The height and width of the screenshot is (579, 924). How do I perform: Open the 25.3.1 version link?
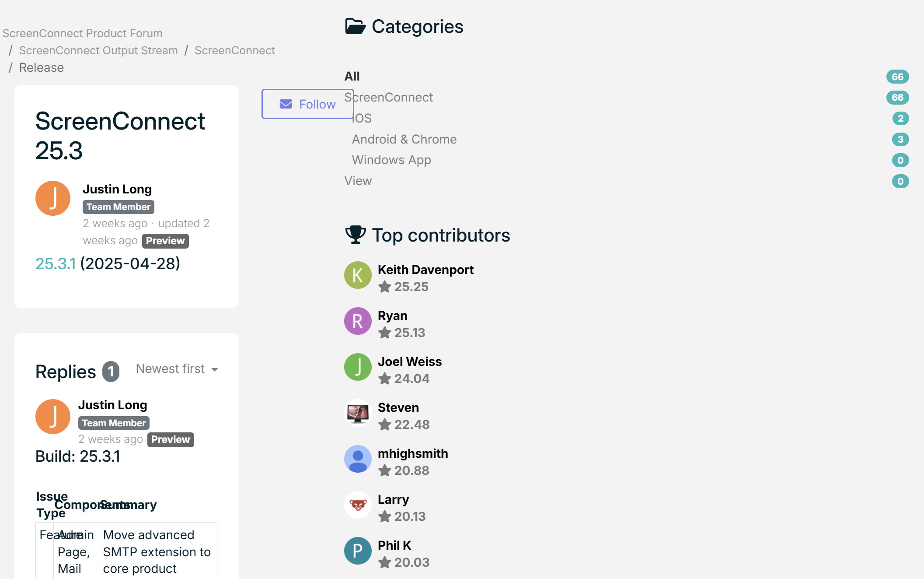pos(56,263)
